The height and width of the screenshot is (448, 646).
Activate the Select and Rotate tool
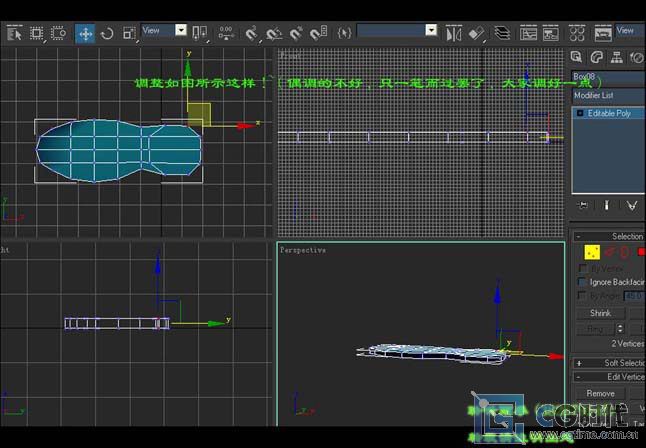pos(107,34)
